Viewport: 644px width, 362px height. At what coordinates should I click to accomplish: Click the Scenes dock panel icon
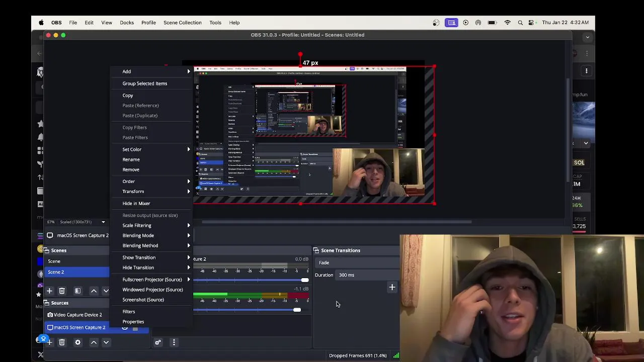[x=47, y=250]
